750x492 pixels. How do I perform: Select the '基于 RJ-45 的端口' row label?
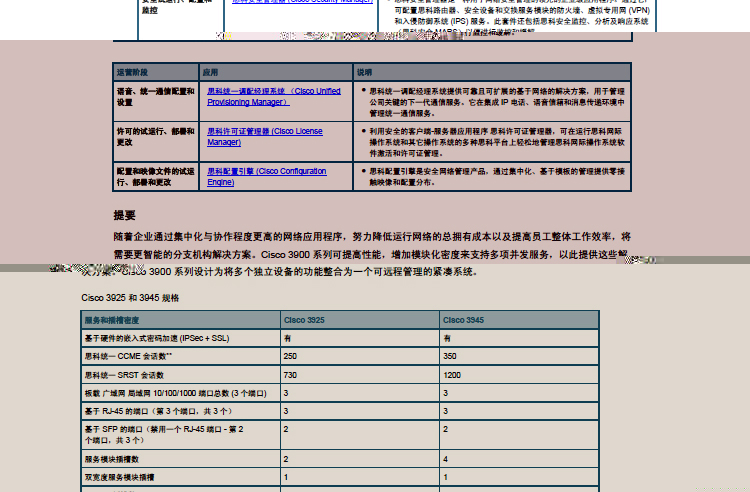pyautogui.click(x=159, y=411)
